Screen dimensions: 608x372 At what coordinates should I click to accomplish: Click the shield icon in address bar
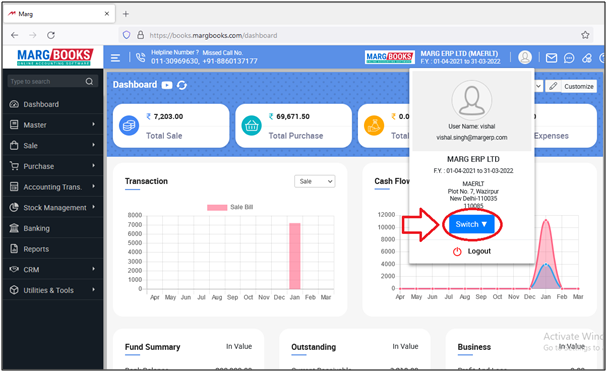tap(126, 35)
